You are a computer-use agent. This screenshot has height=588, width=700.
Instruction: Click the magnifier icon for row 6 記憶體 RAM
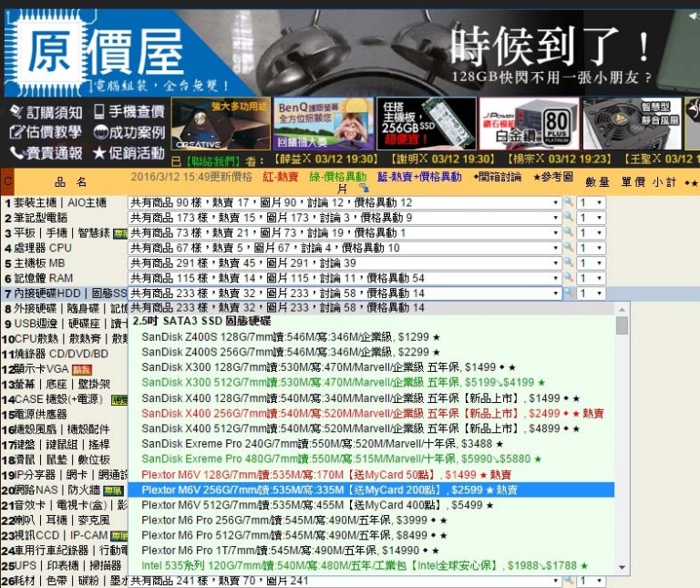569,278
